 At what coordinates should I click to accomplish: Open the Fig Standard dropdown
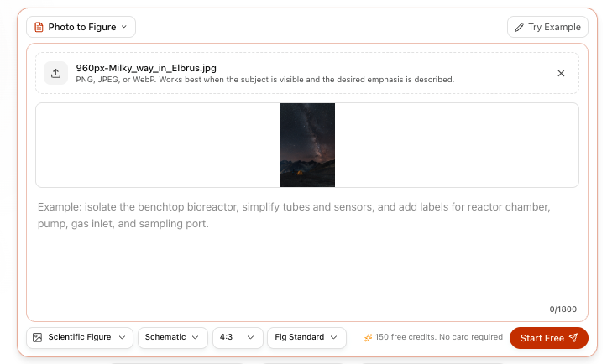click(x=306, y=337)
